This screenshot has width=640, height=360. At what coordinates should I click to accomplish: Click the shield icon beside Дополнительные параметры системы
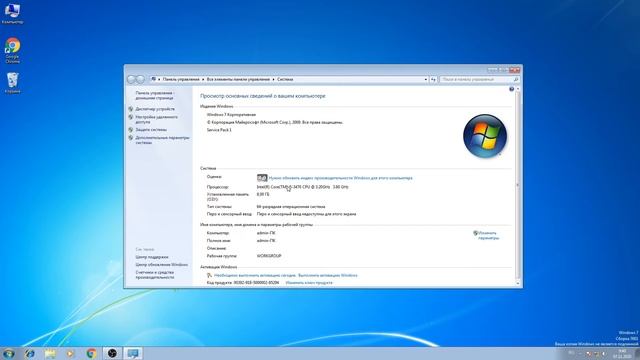[131, 138]
